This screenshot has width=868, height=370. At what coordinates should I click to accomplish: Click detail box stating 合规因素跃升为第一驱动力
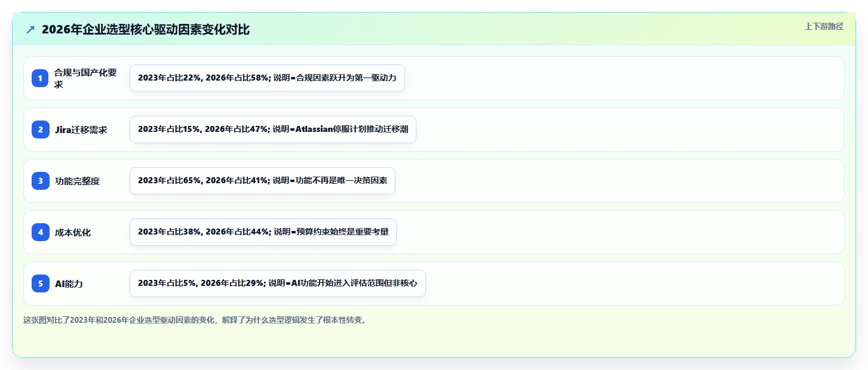click(x=267, y=78)
